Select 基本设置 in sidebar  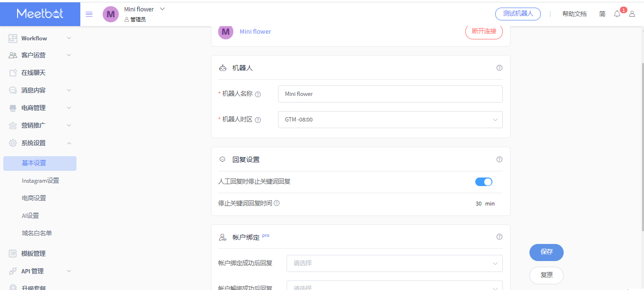40,163
